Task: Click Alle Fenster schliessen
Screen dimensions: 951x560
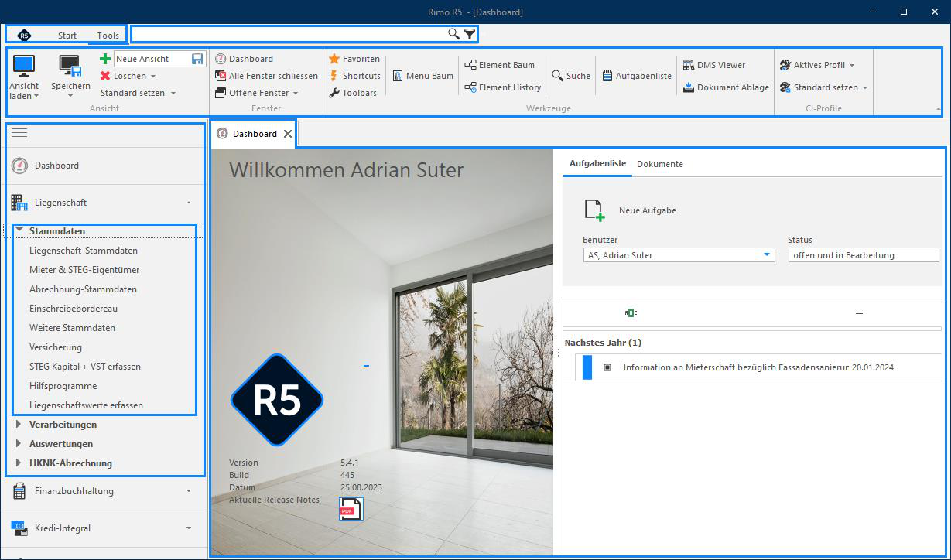Action: [x=266, y=76]
